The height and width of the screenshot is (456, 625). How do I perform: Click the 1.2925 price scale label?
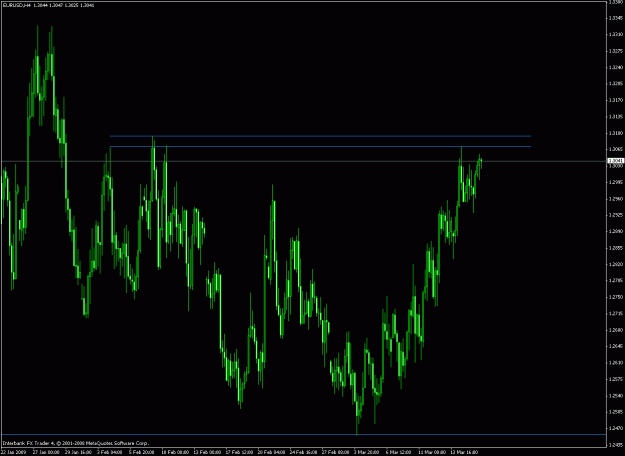point(615,216)
